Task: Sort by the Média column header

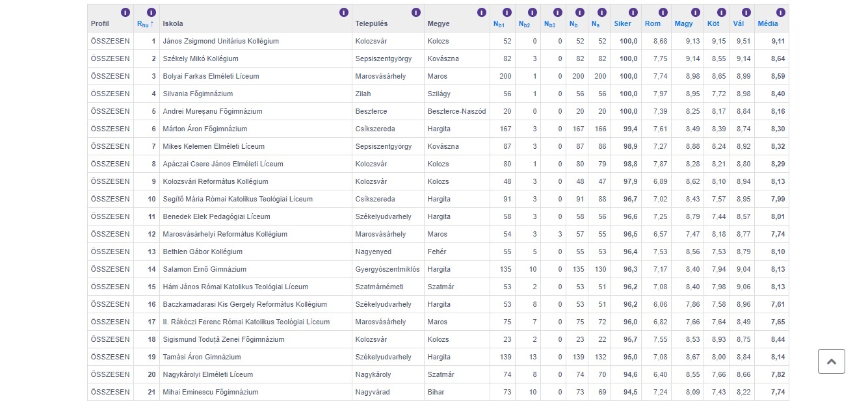Action: click(x=768, y=24)
